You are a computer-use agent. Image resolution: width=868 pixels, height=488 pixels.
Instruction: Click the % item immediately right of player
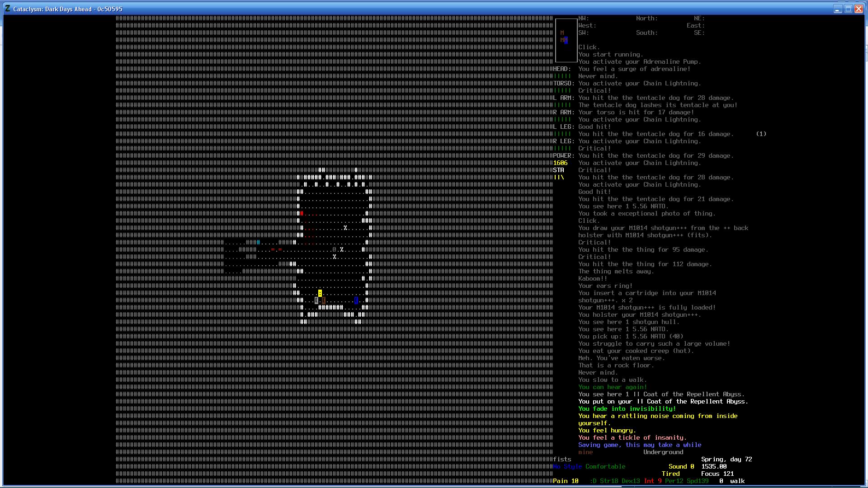(x=342, y=250)
